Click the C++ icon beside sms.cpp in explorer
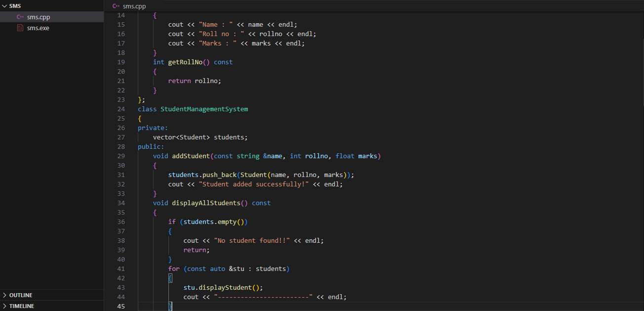644x311 pixels. tap(20, 17)
